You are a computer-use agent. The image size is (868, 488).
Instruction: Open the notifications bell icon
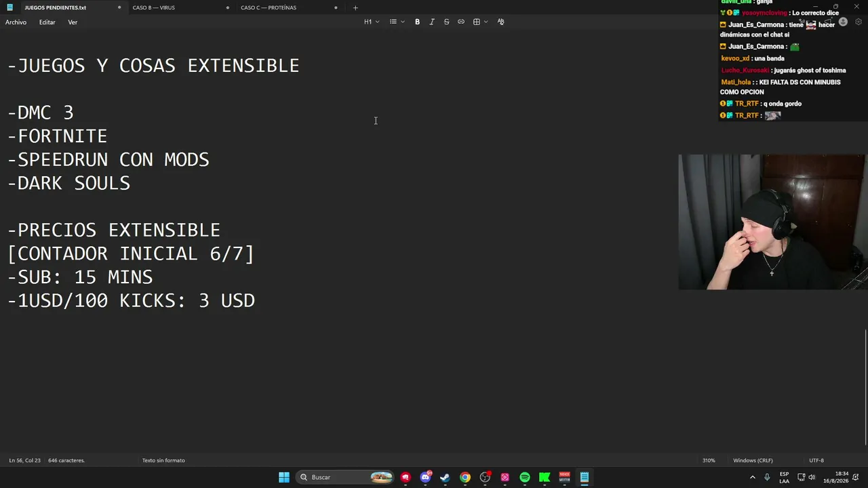[856, 477]
